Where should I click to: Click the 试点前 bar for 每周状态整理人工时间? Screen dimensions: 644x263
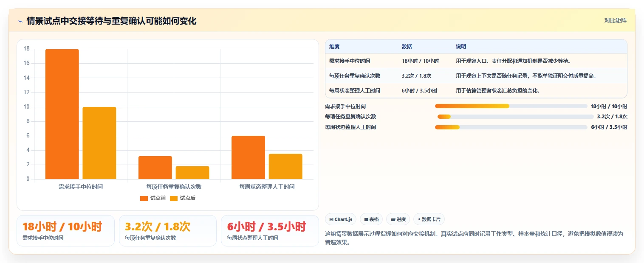click(x=248, y=157)
